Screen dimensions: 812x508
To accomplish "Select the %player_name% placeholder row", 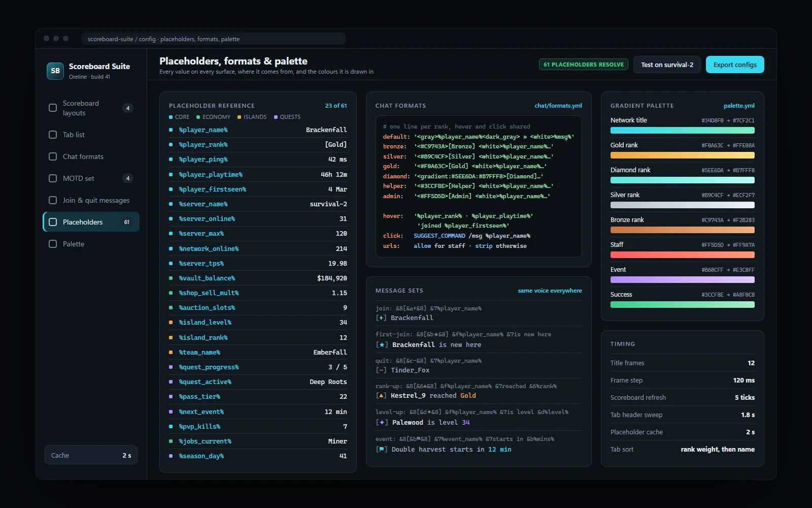I will pyautogui.click(x=258, y=130).
